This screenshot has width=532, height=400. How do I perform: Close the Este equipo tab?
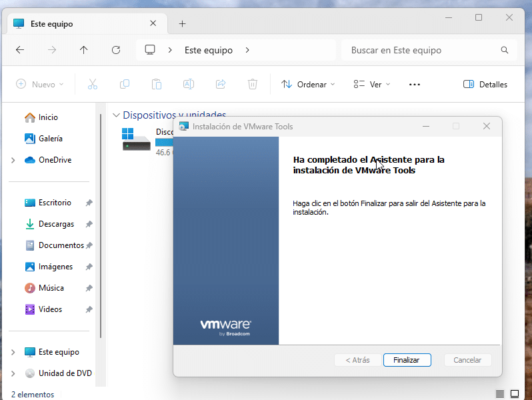point(153,23)
